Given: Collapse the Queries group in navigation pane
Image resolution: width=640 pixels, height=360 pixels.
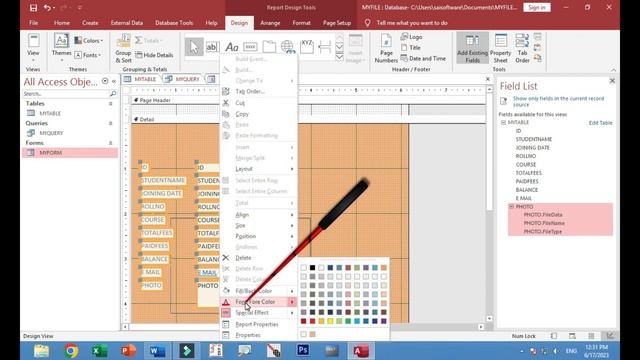Looking at the screenshot, I should click(x=110, y=123).
